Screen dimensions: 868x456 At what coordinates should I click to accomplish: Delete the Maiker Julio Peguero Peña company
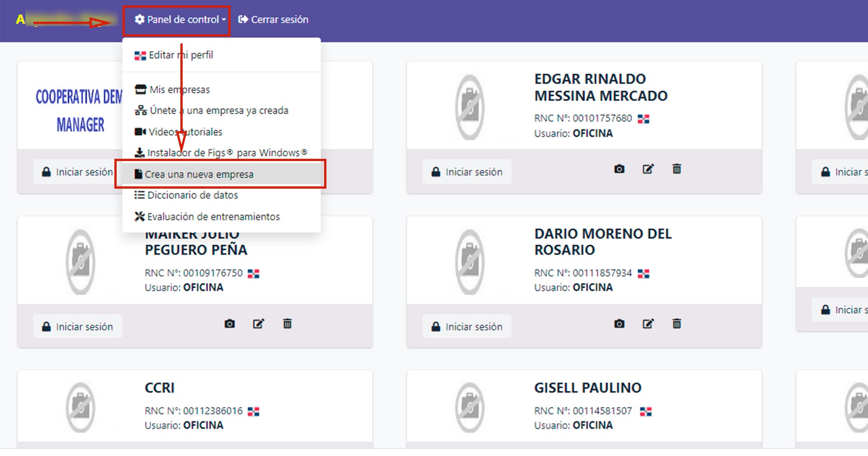(x=287, y=324)
